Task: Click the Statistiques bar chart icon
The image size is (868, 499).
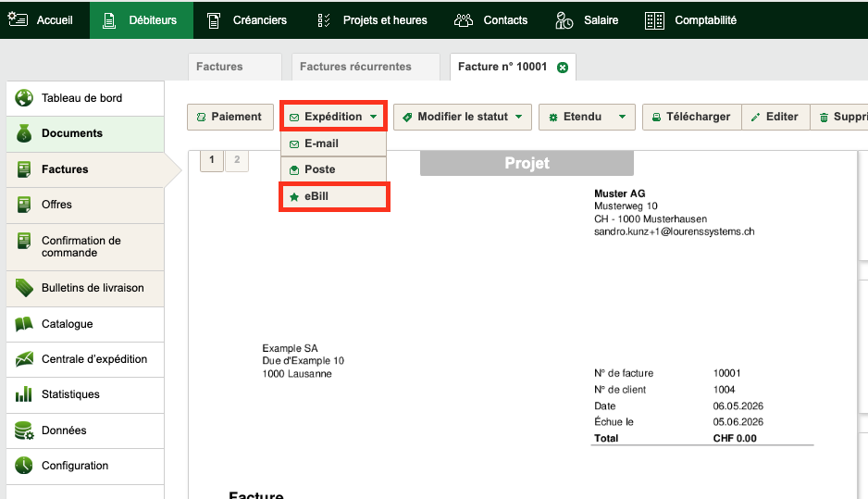Action: point(24,394)
